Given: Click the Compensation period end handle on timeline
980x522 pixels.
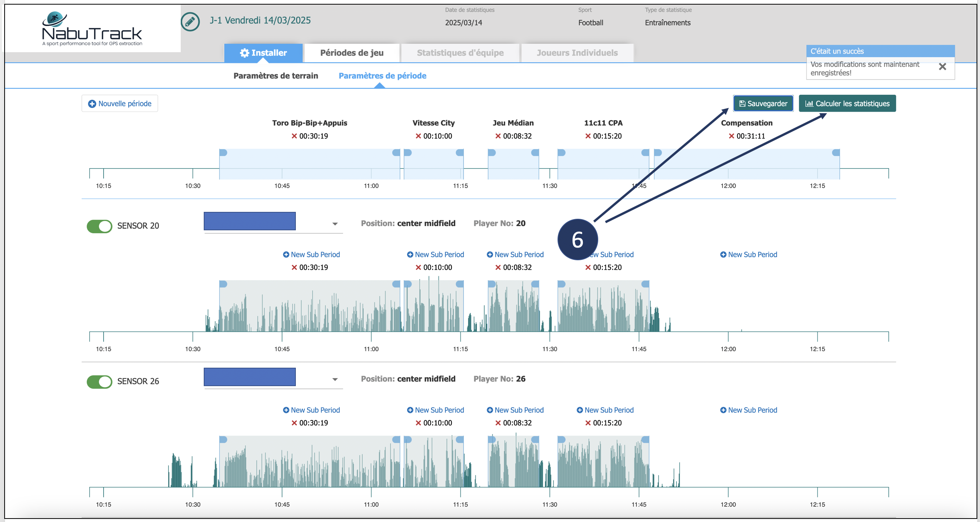Looking at the screenshot, I should [x=836, y=153].
